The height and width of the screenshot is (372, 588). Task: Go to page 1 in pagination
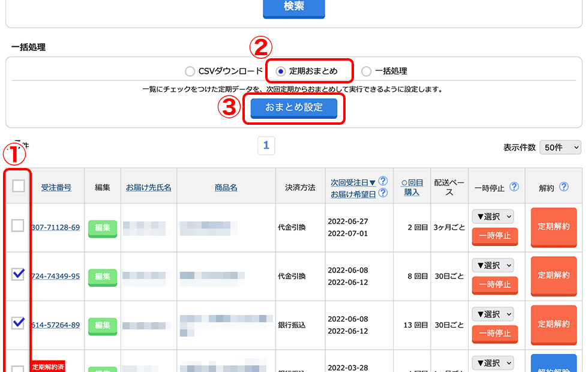[x=266, y=146]
